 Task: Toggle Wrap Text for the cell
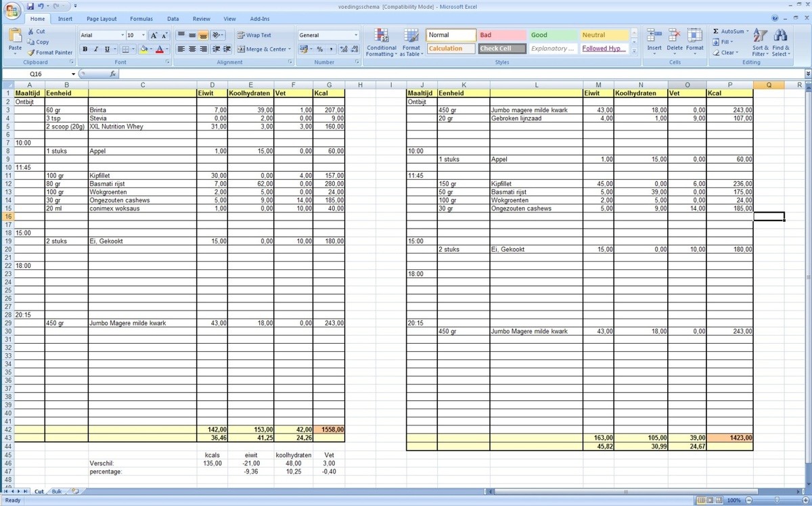point(254,35)
